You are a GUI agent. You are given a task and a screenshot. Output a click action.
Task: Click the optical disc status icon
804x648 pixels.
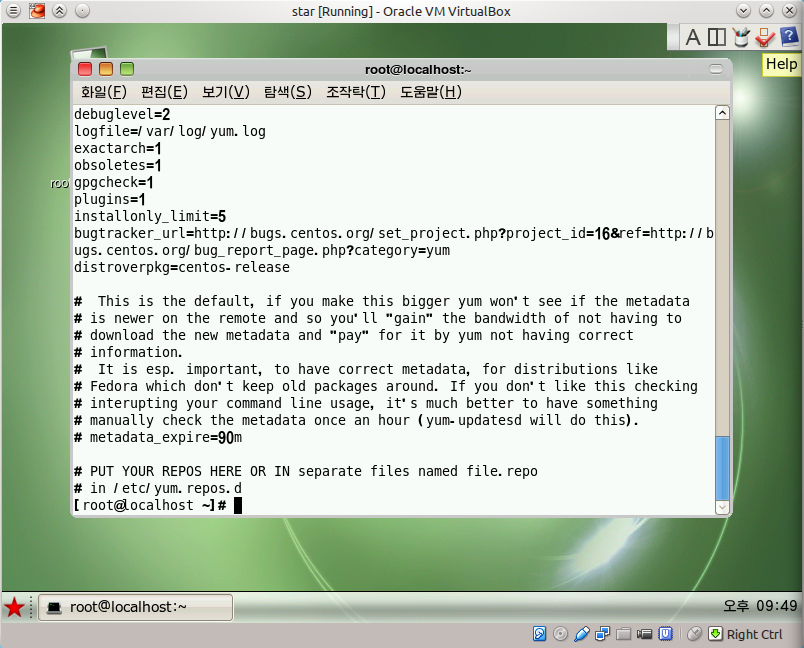point(560,634)
